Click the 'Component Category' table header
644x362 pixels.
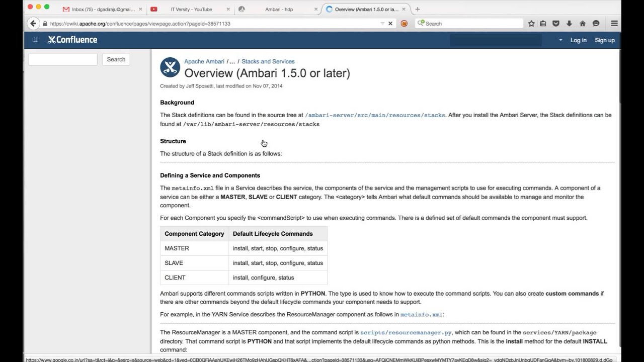click(x=194, y=234)
